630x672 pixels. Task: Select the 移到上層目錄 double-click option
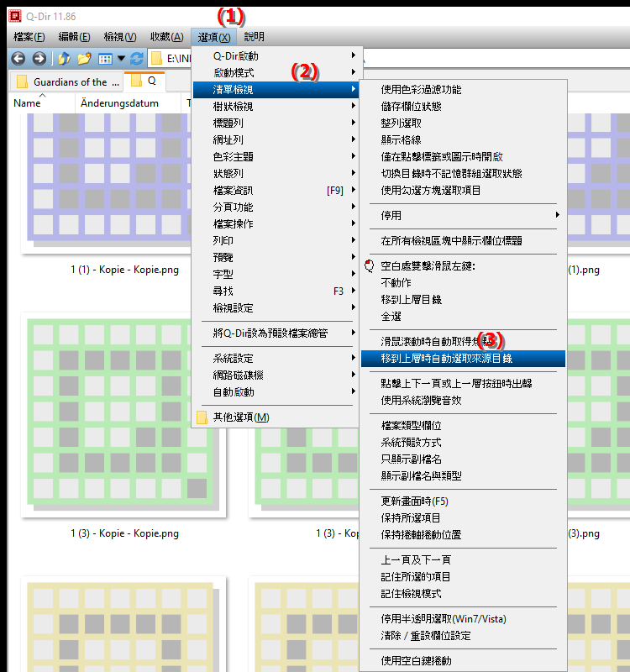463,300
